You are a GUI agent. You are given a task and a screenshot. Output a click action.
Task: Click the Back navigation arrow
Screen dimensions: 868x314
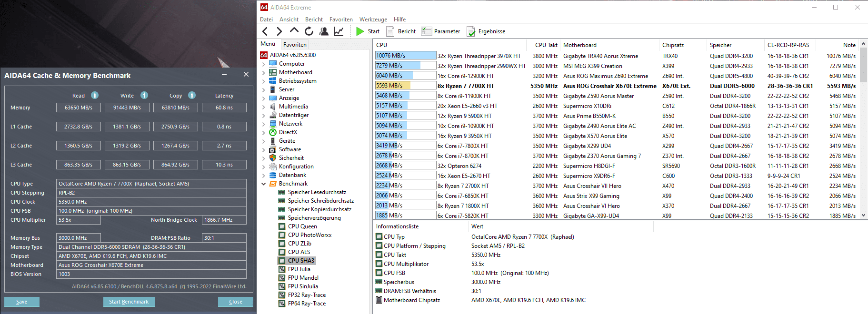coord(265,31)
